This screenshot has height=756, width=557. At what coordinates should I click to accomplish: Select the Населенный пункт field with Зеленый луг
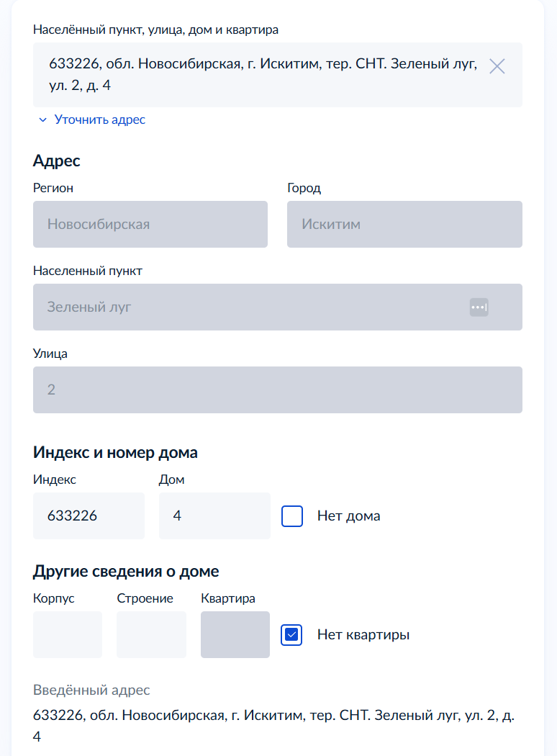pos(245,307)
